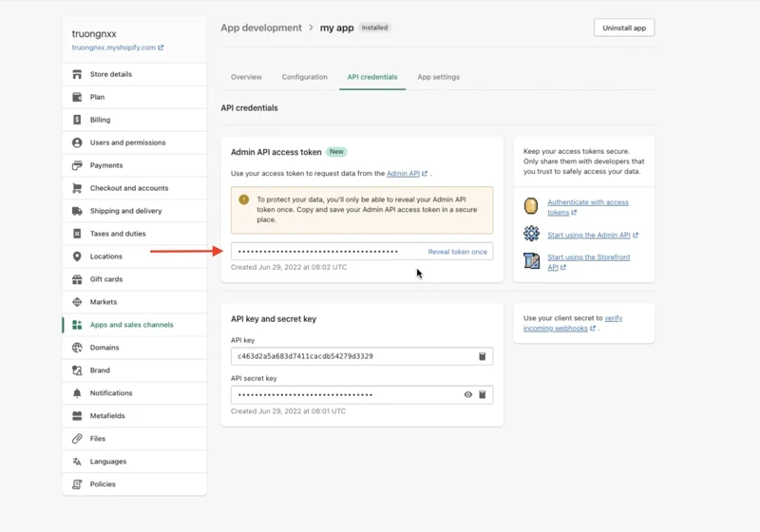Viewport: 760px width, 532px height.
Task: Click external link icon beside truongnxx.myshopify.com
Action: coord(161,47)
